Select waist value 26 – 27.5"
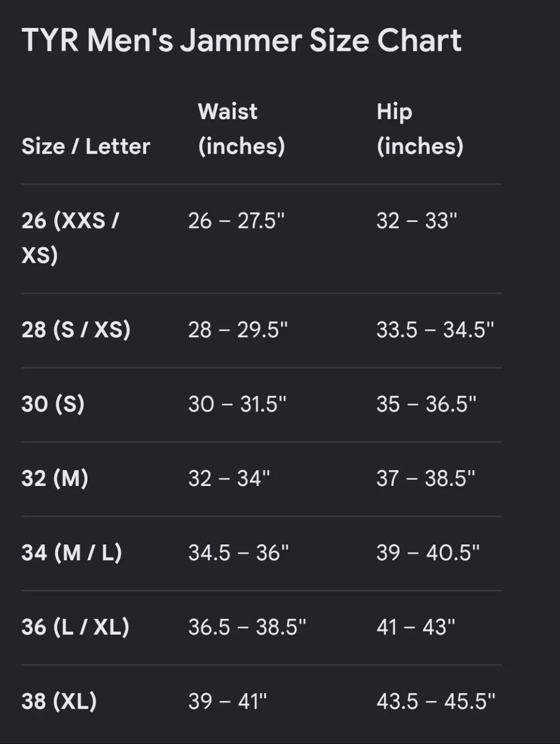This screenshot has width=560, height=744. [236, 221]
